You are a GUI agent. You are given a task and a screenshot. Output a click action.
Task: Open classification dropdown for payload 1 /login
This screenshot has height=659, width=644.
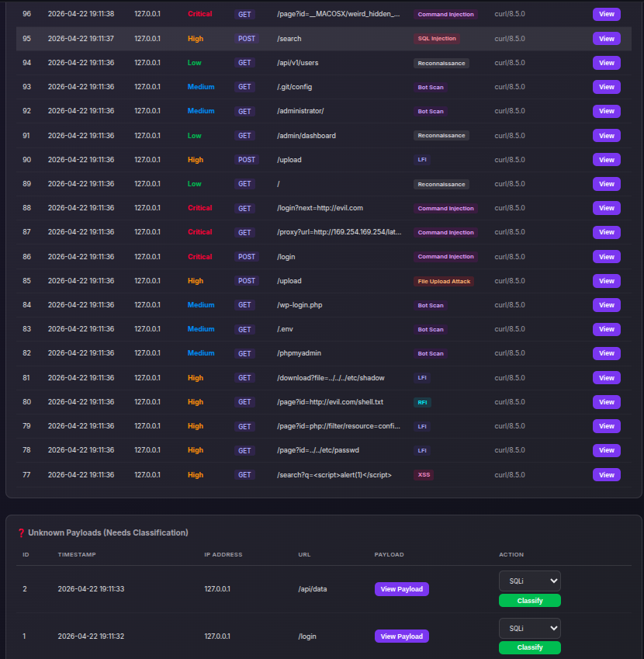coord(529,628)
